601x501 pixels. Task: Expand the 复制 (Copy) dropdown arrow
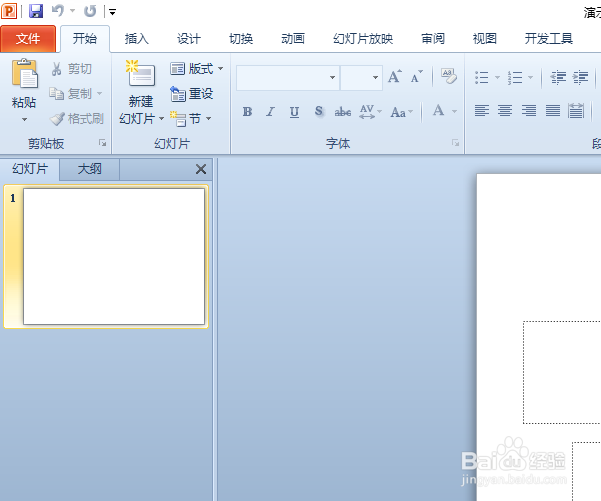click(100, 94)
